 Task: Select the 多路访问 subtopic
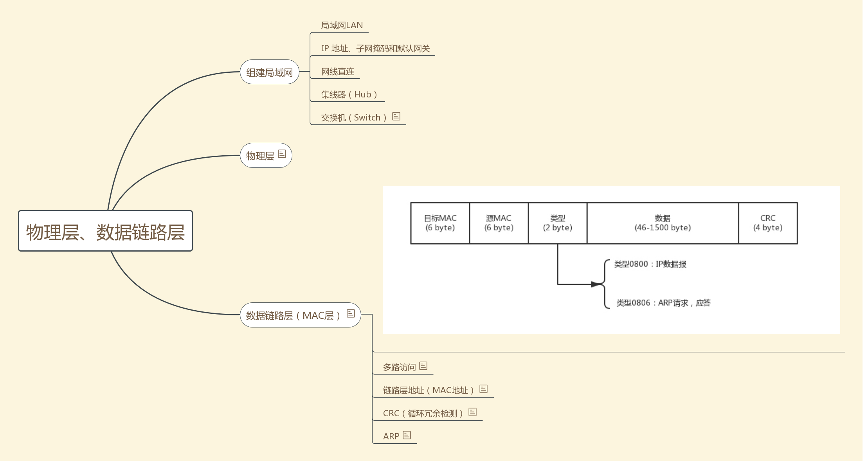[399, 367]
